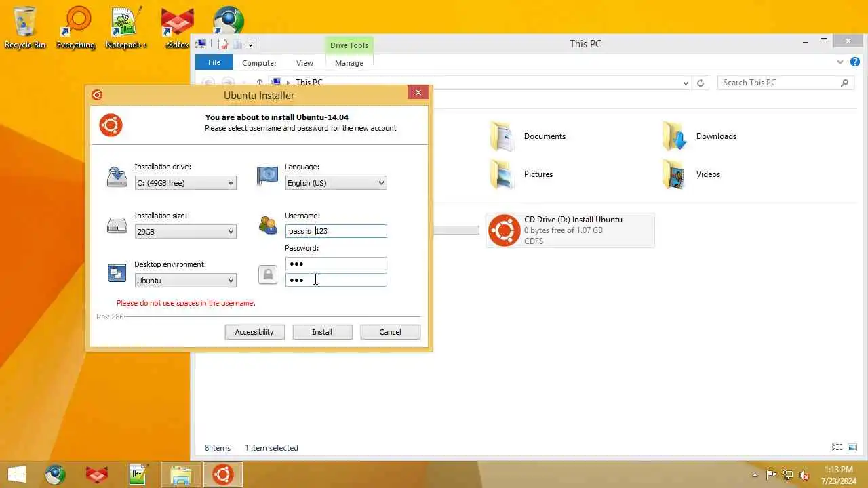Click the Ubuntu Installer taskbar icon
This screenshot has width=868, height=488.
[222, 474]
